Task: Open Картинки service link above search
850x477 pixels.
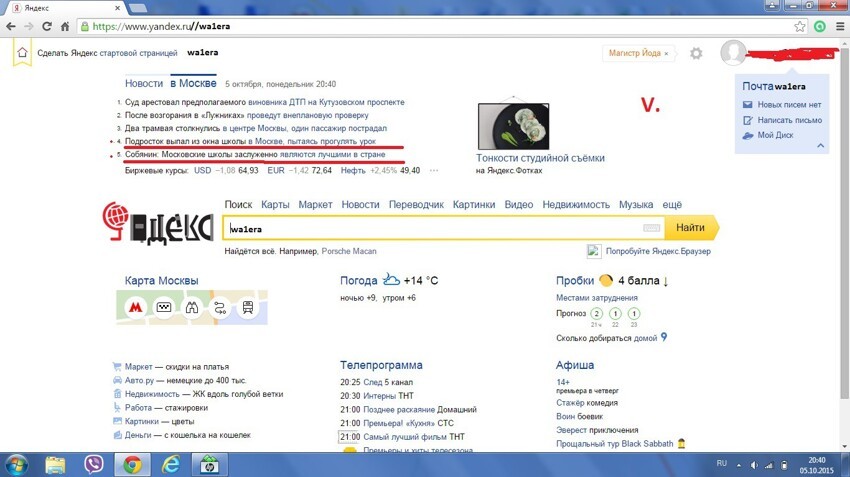Action: [x=474, y=204]
